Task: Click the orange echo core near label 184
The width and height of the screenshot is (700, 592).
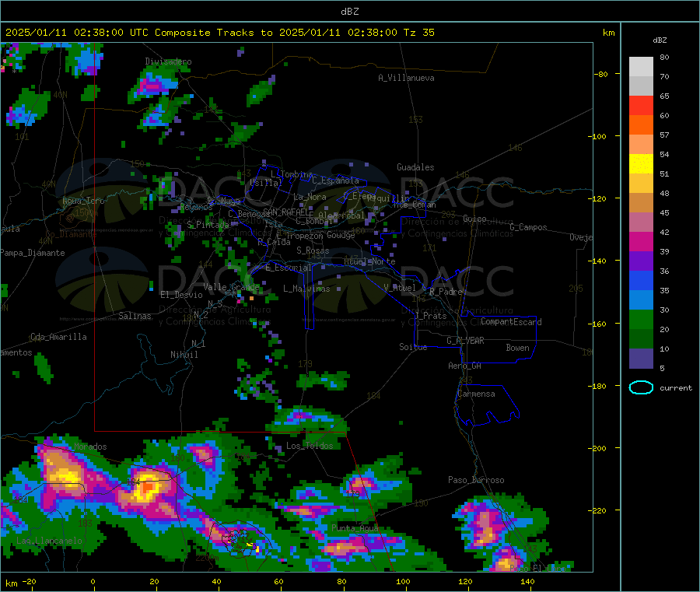Action: (148, 485)
